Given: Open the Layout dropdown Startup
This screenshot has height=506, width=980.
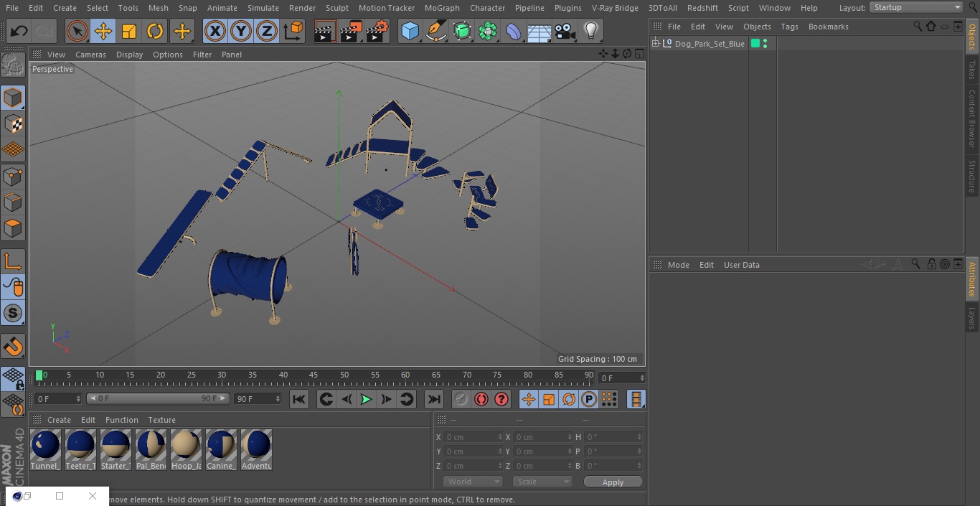Looking at the screenshot, I should pyautogui.click(x=916, y=7).
